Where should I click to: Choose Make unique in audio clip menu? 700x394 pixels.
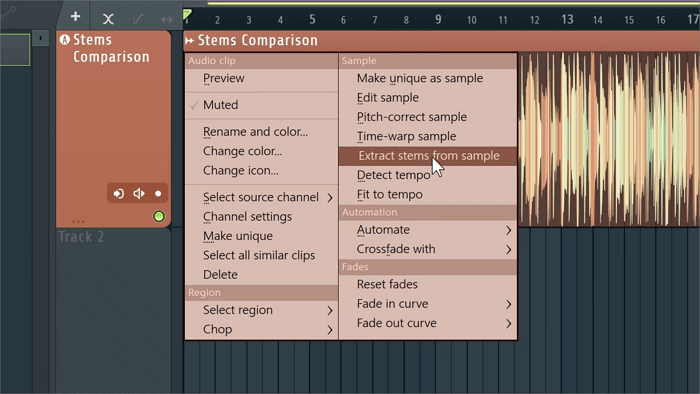261,236
